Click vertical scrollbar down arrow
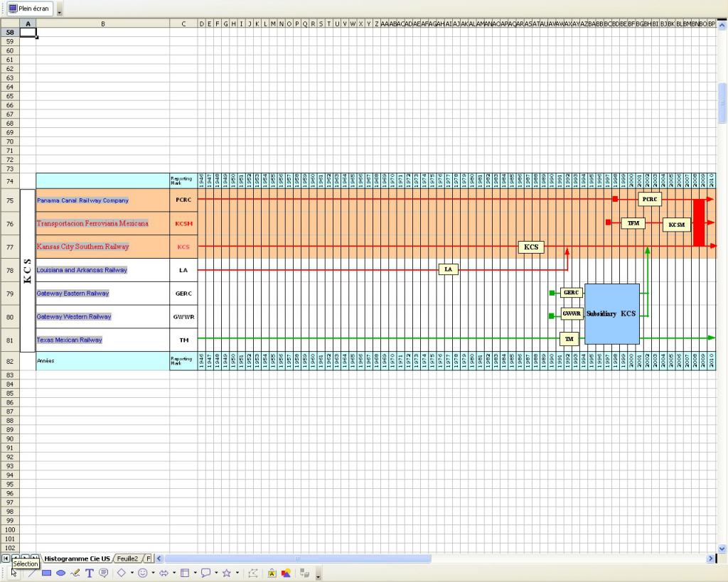 [x=722, y=549]
